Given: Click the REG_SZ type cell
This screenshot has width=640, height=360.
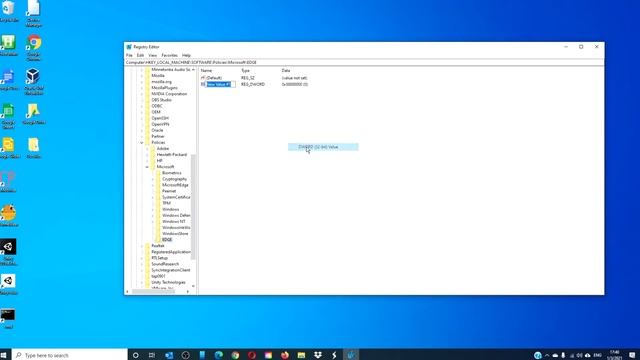Looking at the screenshot, I should (248, 78).
